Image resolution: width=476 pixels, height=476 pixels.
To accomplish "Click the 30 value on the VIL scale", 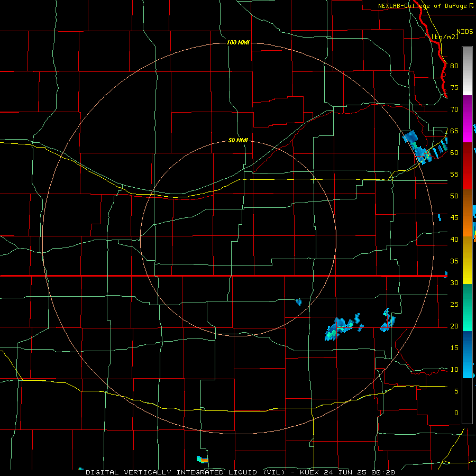I will 454,282.
